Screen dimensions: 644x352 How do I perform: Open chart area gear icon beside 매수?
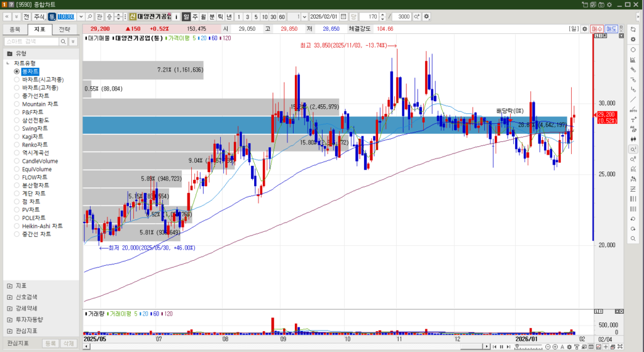coord(585,29)
